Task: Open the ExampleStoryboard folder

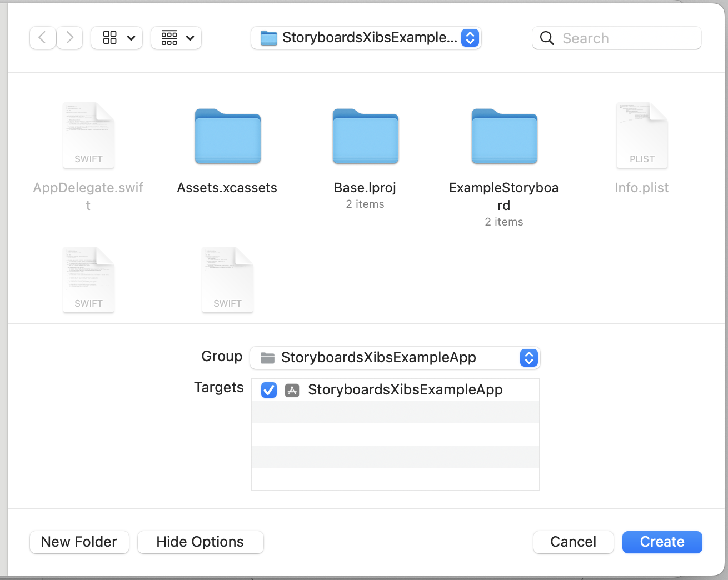Action: (x=504, y=137)
